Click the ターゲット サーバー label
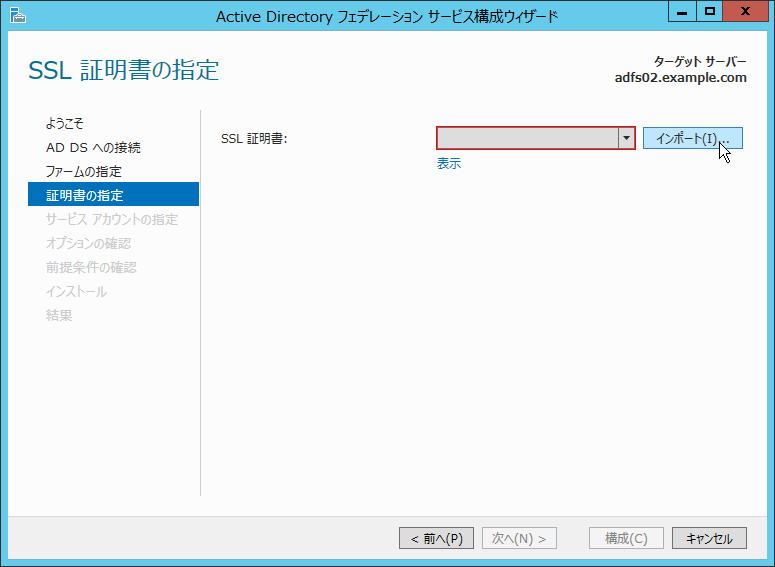Screen dimensions: 775x567 tap(700, 62)
